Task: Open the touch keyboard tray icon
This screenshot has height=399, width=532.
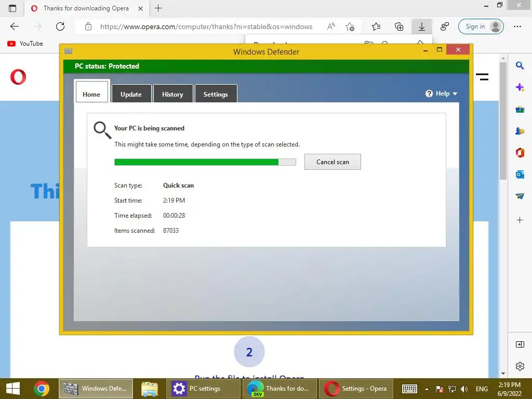Action: pos(409,389)
